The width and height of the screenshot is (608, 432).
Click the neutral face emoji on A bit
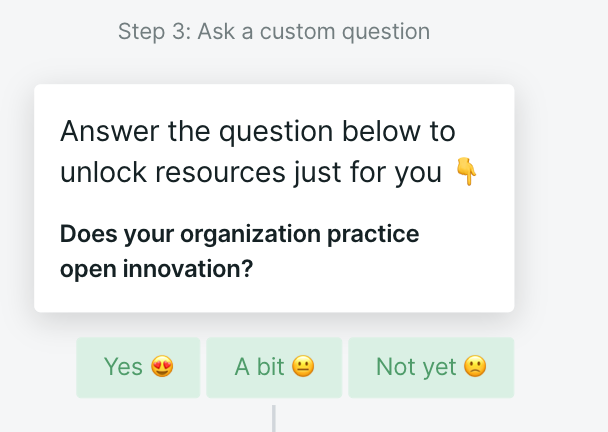click(x=303, y=367)
